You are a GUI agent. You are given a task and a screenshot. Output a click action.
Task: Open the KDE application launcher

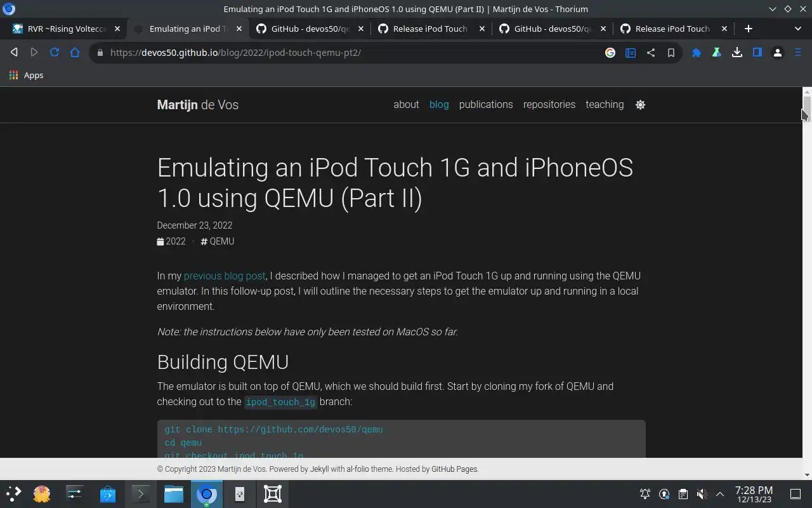coord(14,494)
